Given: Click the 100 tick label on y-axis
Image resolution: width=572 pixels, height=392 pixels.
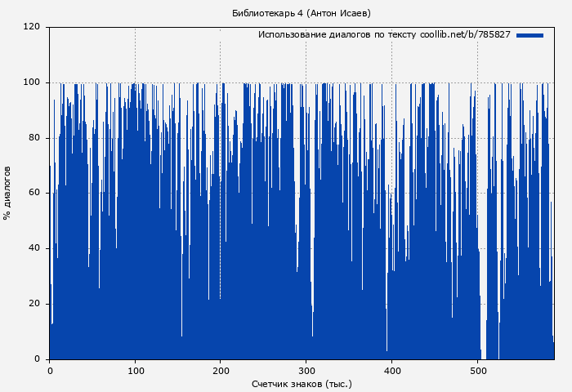Looking at the screenshot, I should tap(32, 82).
